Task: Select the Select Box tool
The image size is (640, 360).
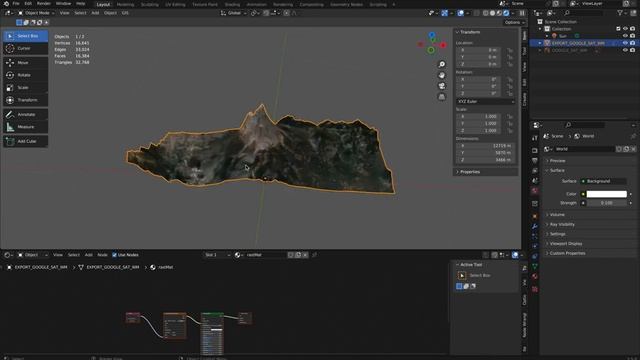Action: pyautogui.click(x=26, y=36)
